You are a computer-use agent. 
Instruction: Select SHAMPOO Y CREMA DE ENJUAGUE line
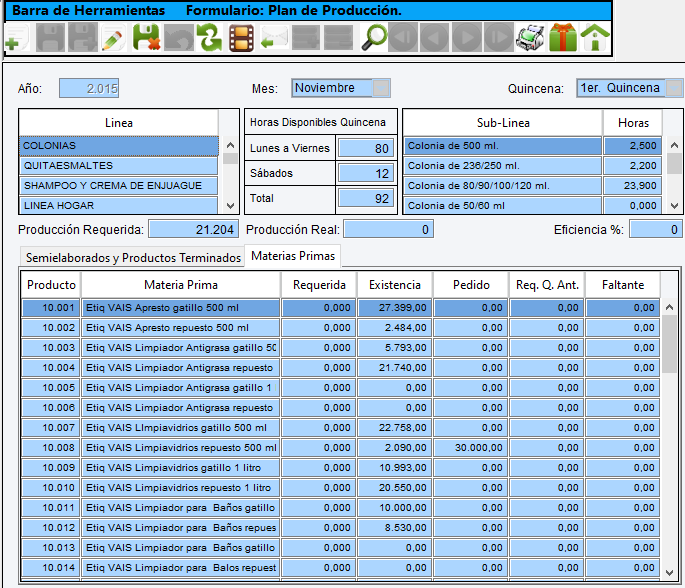(118, 186)
